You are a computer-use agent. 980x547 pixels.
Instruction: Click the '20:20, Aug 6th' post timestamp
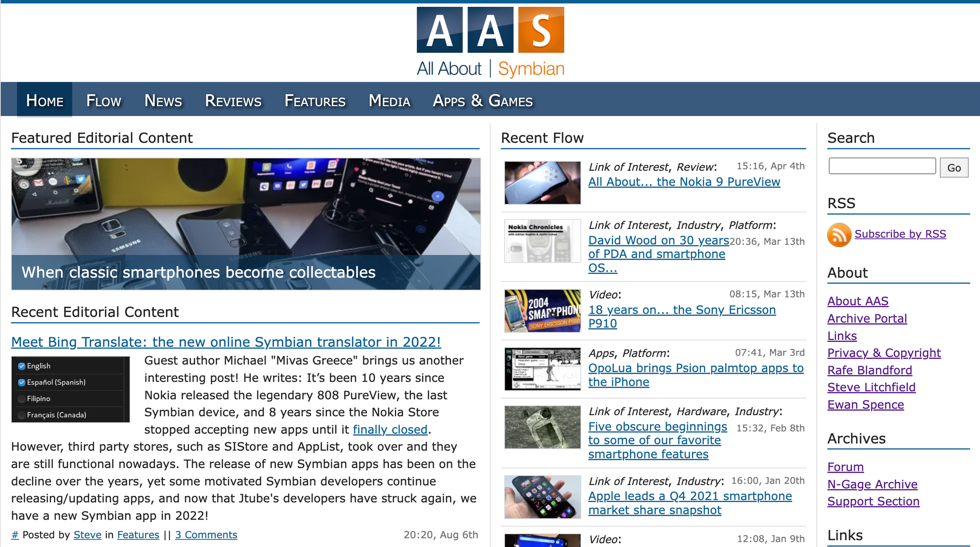pos(441,535)
